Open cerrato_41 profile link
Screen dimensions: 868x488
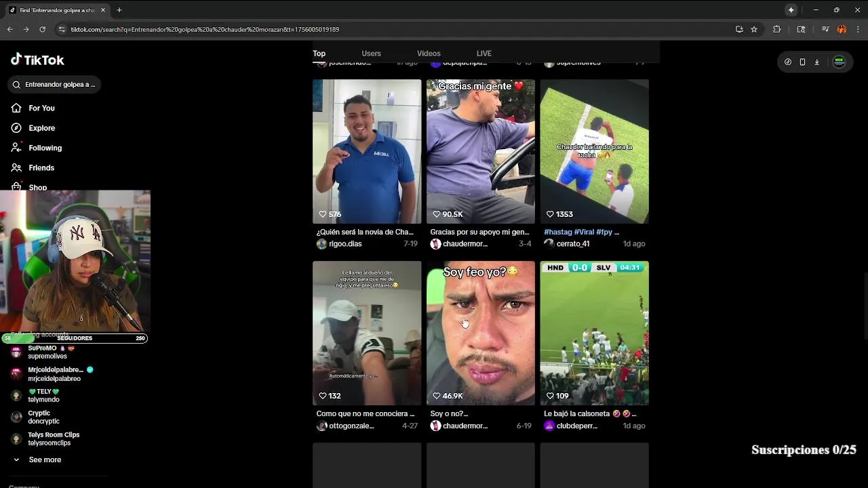(x=573, y=244)
